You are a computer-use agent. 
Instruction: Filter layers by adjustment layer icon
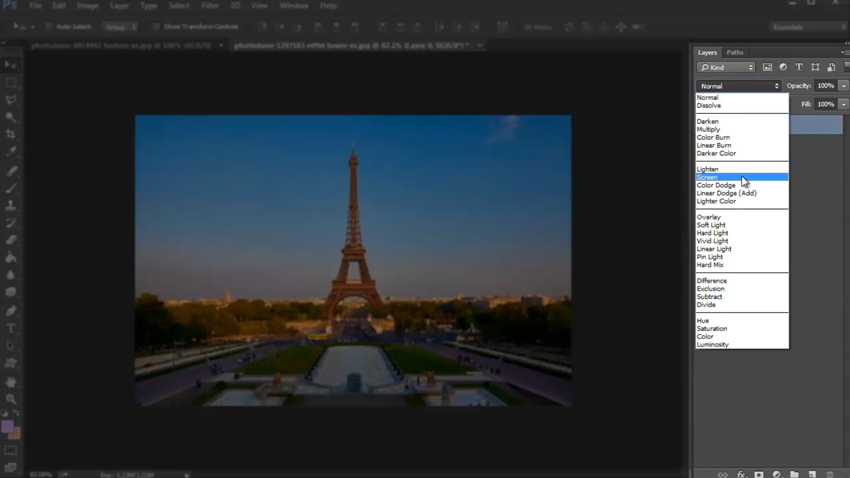coord(783,67)
